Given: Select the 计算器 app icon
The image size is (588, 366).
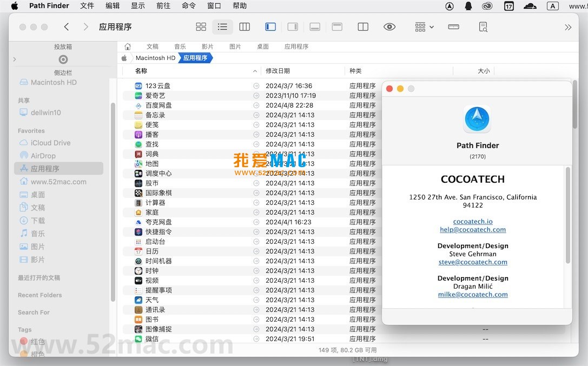Looking at the screenshot, I should (138, 203).
